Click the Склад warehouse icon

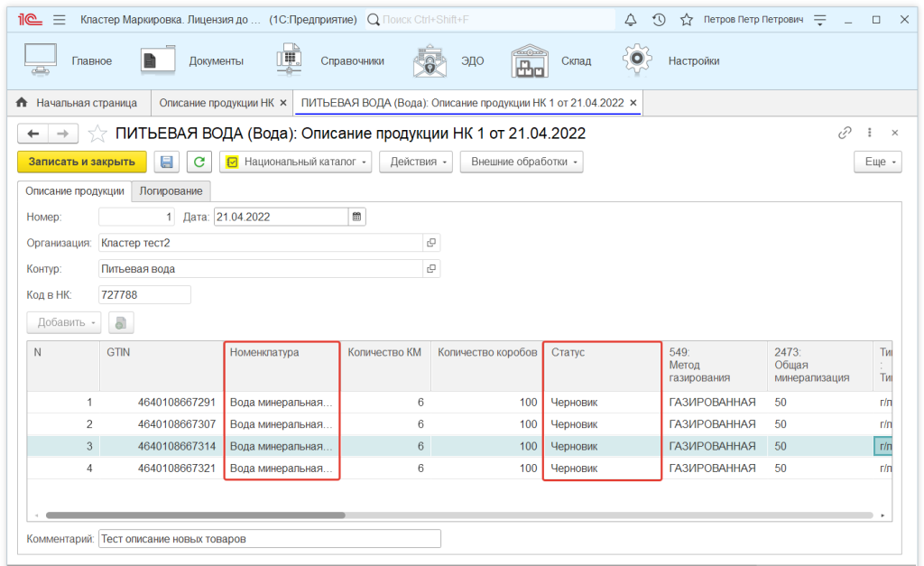pos(530,60)
